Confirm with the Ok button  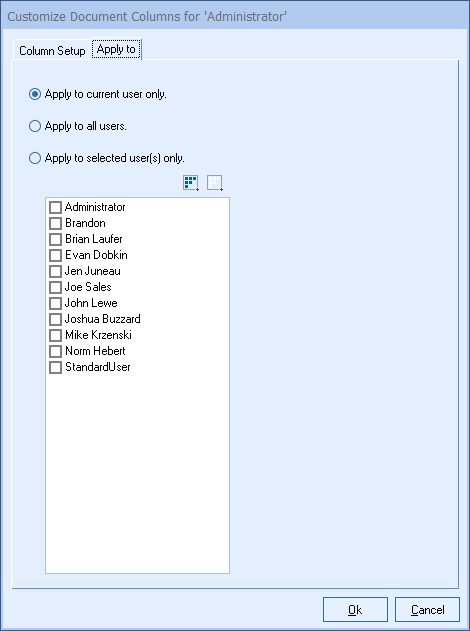click(355, 610)
